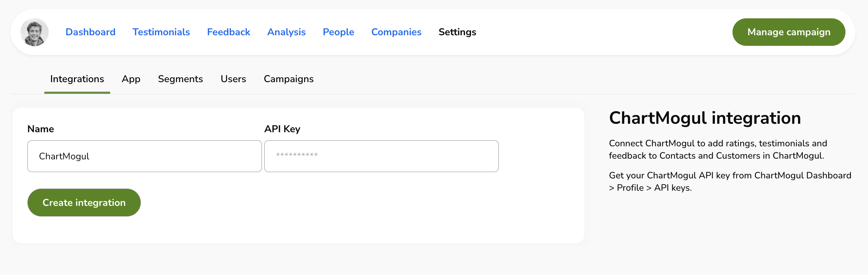Viewport: 868px width, 275px height.
Task: Open the Settings page
Action: coord(457,32)
